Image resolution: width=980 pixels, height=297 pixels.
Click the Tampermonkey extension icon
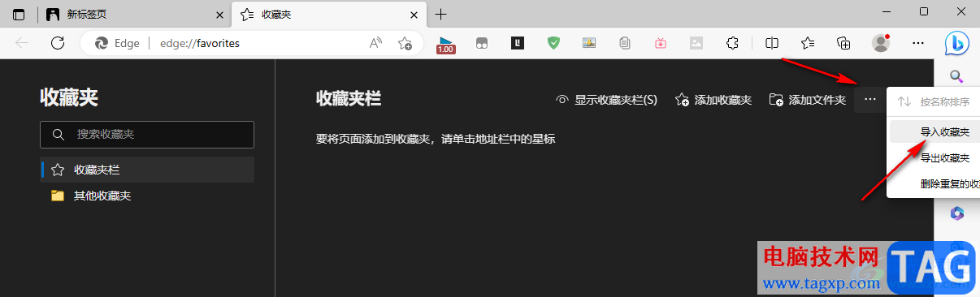pyautogui.click(x=481, y=44)
